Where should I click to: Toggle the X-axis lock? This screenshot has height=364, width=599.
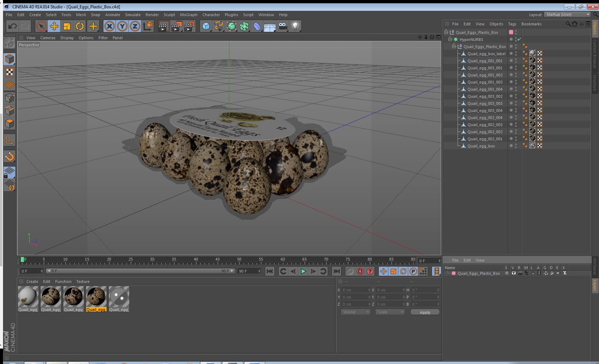pyautogui.click(x=109, y=26)
